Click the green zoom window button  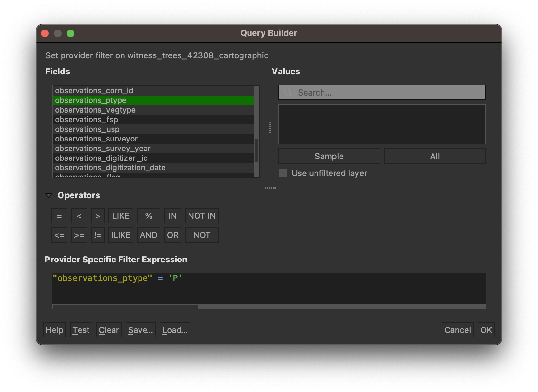pos(71,33)
